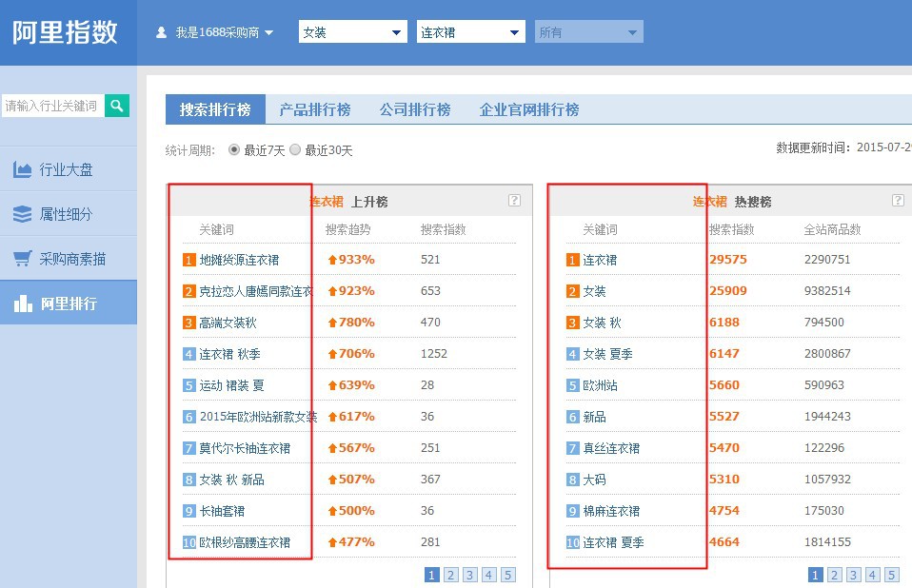Open keyword 克拉恋人唐嫣同款连衣
Image resolution: width=912 pixels, height=588 pixels.
(256, 291)
